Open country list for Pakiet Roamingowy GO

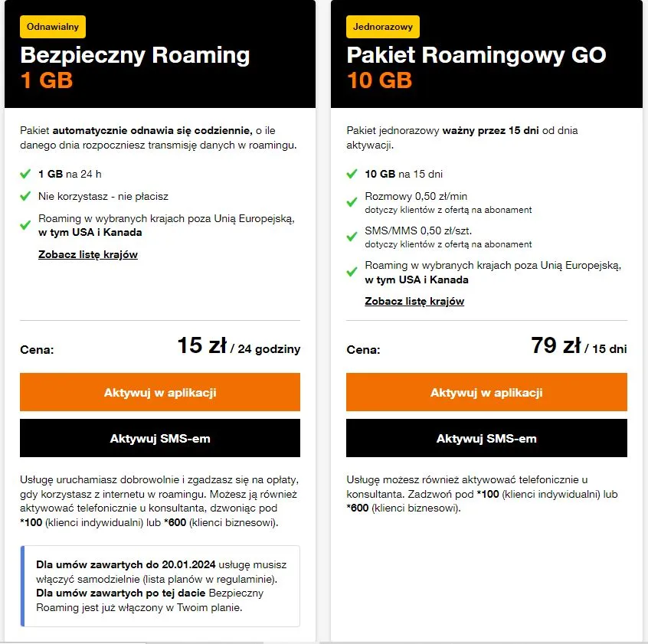[414, 301]
